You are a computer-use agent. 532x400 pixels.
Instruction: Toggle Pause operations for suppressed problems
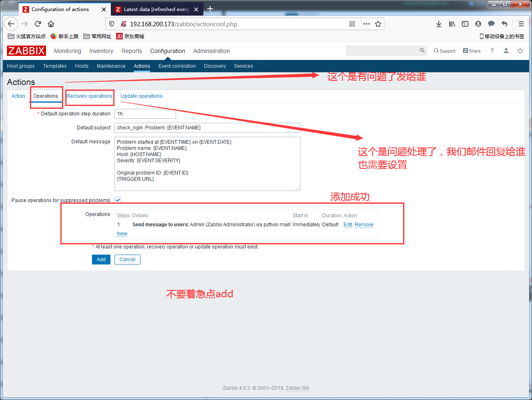[118, 200]
